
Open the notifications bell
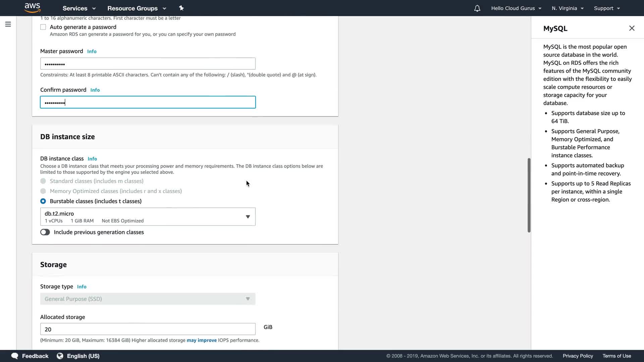click(x=477, y=8)
